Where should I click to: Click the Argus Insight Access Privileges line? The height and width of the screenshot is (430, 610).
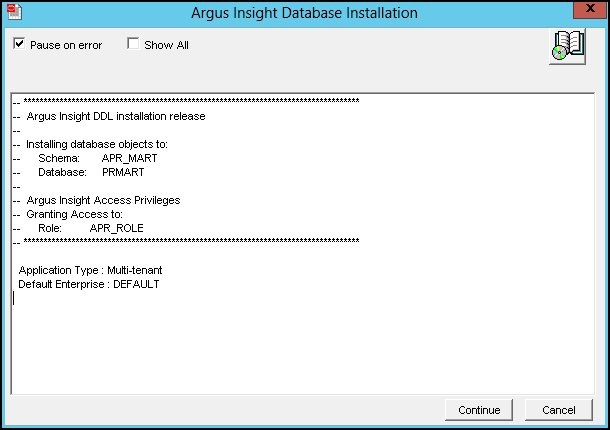coord(103,200)
